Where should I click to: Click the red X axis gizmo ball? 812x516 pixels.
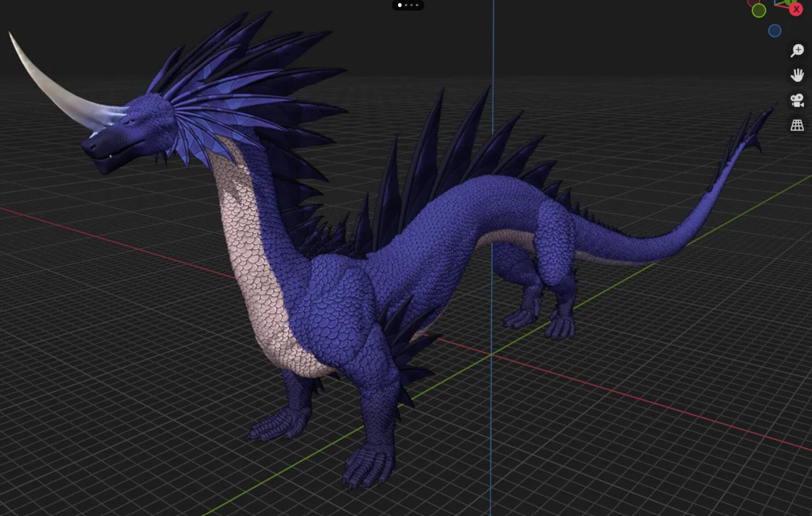(x=796, y=9)
